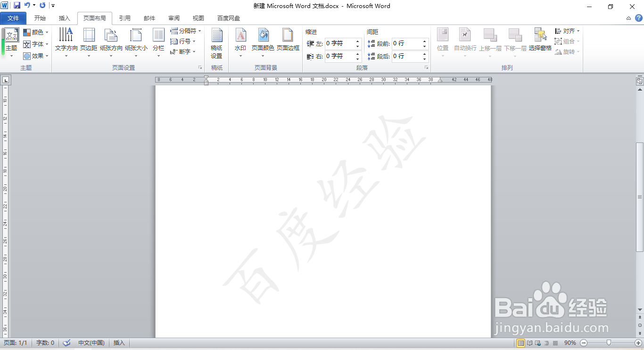Open the 主题 themes gallery
644x350 pixels.
click(x=11, y=43)
